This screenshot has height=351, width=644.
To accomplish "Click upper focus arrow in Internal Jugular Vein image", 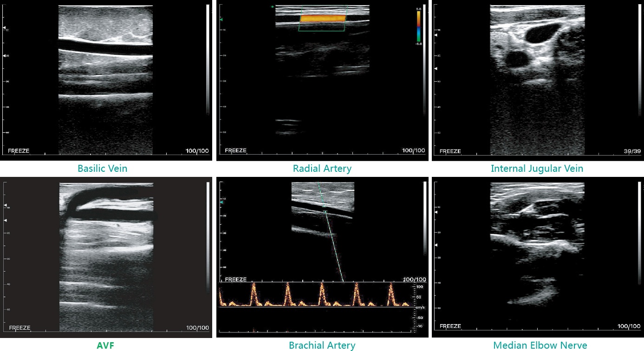I will coord(436,34).
